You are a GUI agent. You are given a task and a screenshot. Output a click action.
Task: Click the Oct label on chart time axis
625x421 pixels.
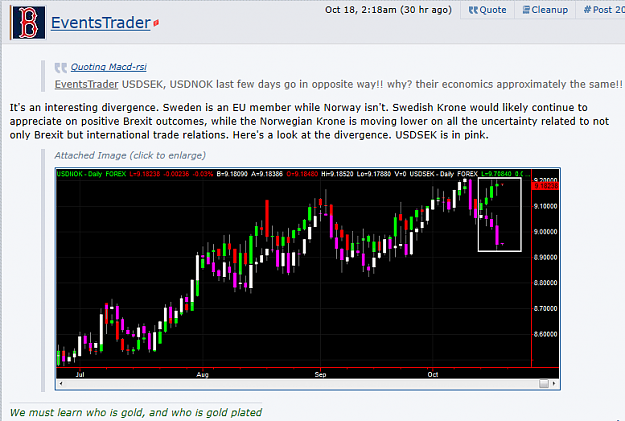(433, 374)
